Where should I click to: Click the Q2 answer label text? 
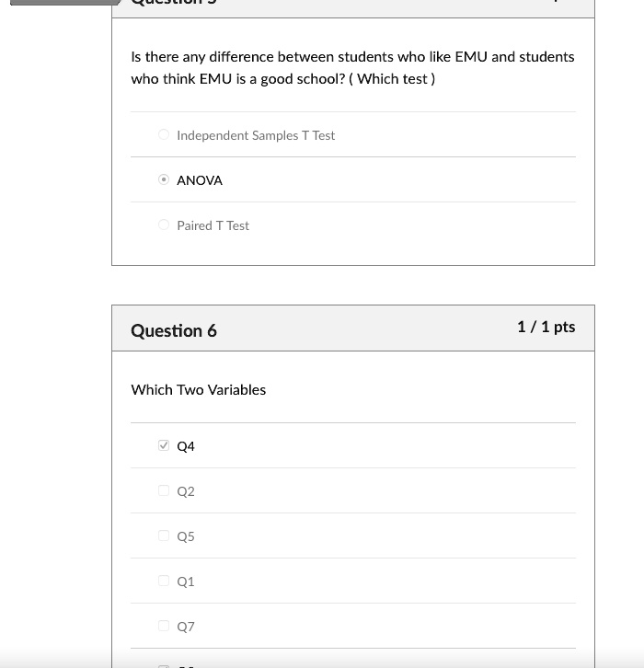(x=186, y=491)
